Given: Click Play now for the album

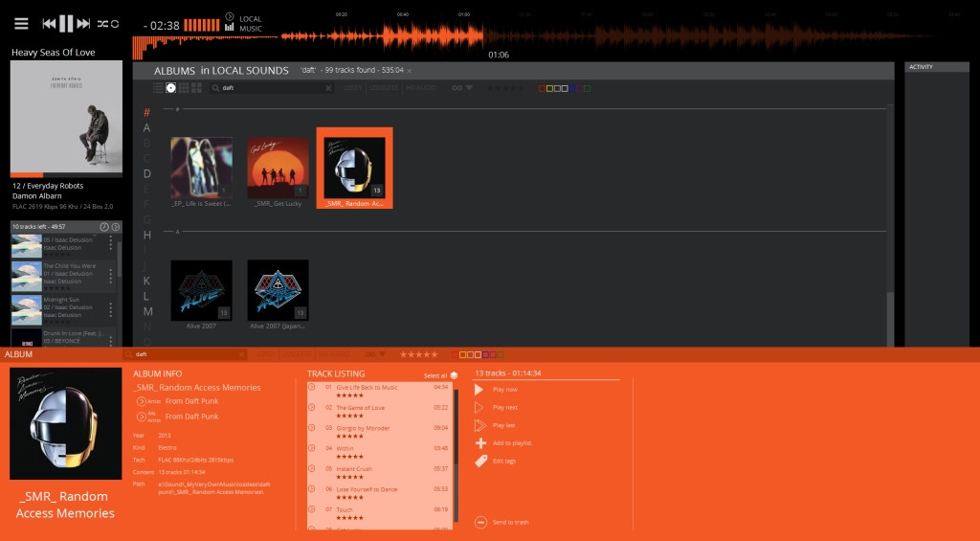Looking at the screenshot, I should click(x=497, y=390).
